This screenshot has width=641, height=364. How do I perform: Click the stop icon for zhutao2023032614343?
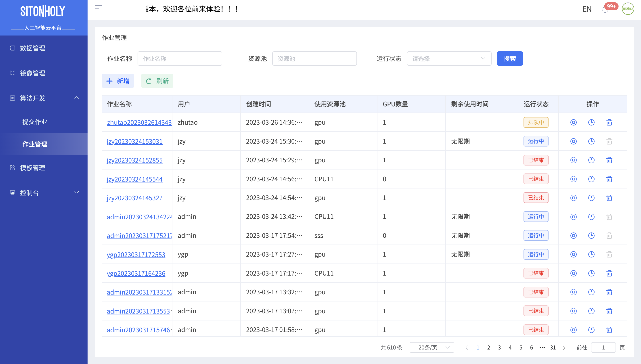pos(573,122)
